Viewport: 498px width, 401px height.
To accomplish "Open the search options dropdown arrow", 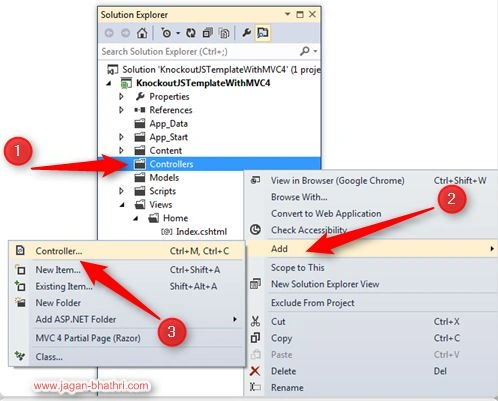I will [315, 51].
